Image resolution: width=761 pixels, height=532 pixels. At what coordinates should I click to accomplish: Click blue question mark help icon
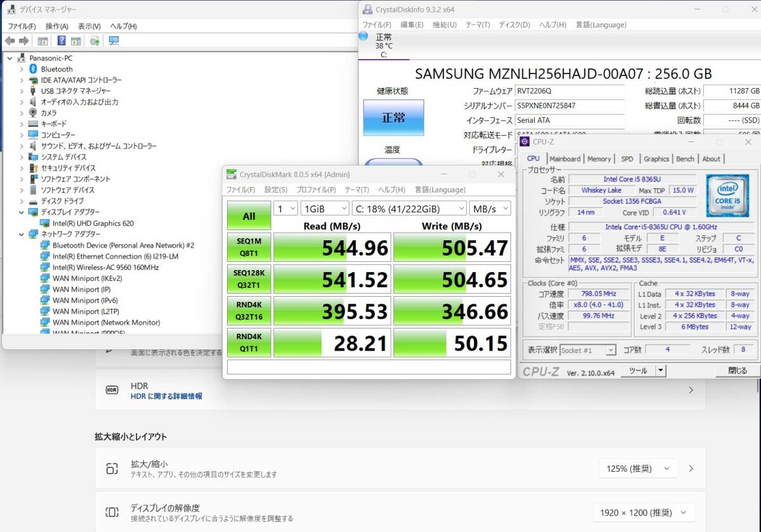(62, 41)
